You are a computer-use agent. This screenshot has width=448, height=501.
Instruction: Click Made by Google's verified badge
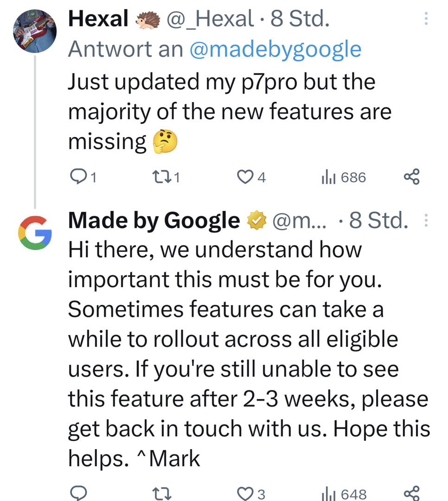255,221
